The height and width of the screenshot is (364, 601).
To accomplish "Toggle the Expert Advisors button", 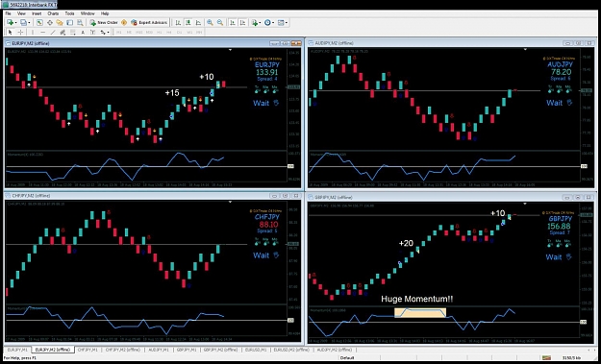I will (149, 23).
